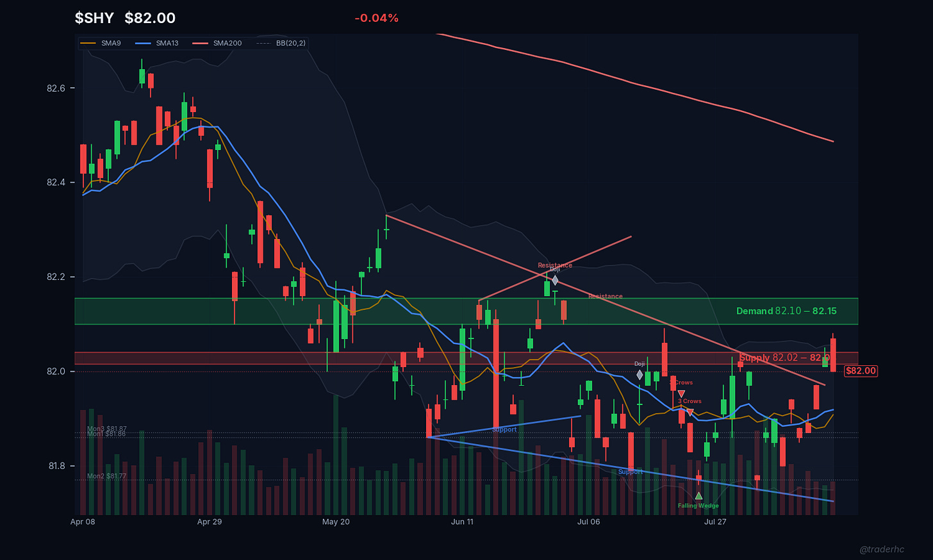The height and width of the screenshot is (560, 933).
Task: Click the Resistance label above the upper Doji
Action: pyautogui.click(x=555, y=265)
